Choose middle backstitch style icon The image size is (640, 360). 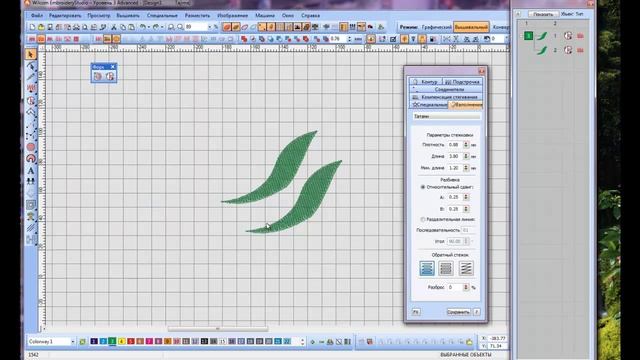[x=446, y=268]
